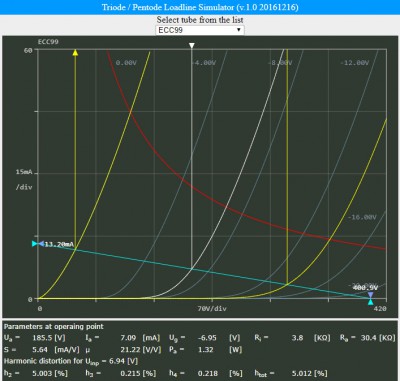The height and width of the screenshot is (381, 400).
Task: Click the 0.00V grid curve label
Action: (x=126, y=63)
